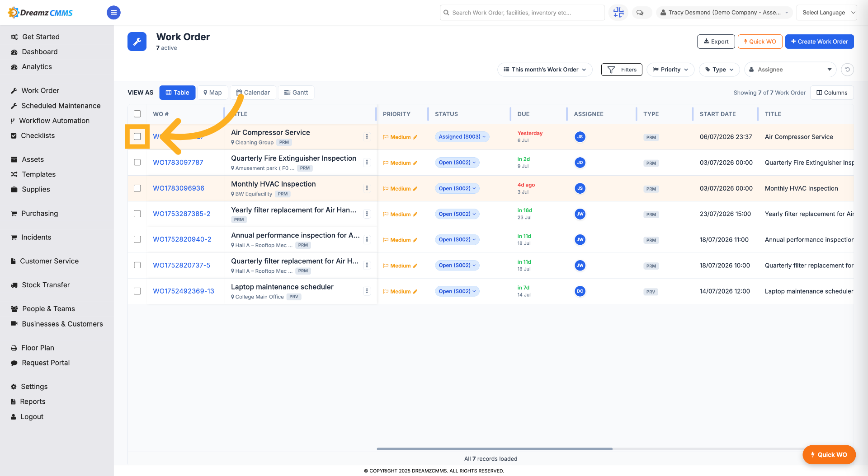868x476 pixels.
Task: Click the scan/QR icon beside search bar
Action: click(618, 13)
